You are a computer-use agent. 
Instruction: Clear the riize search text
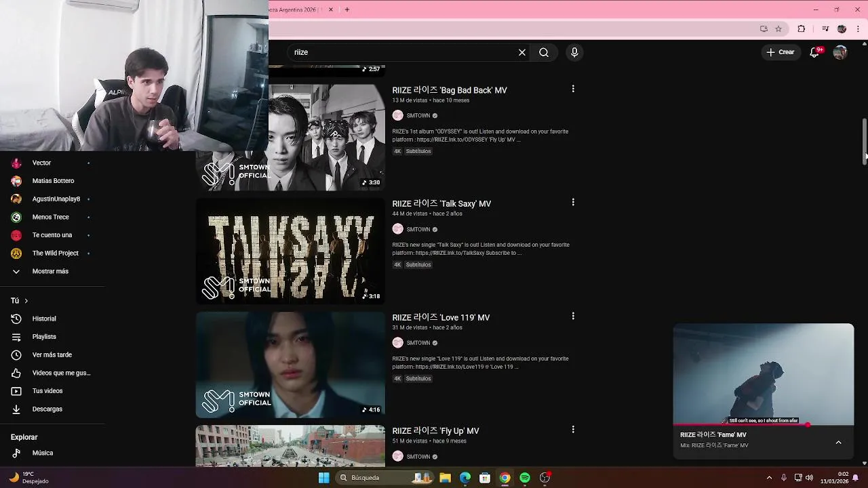click(522, 52)
